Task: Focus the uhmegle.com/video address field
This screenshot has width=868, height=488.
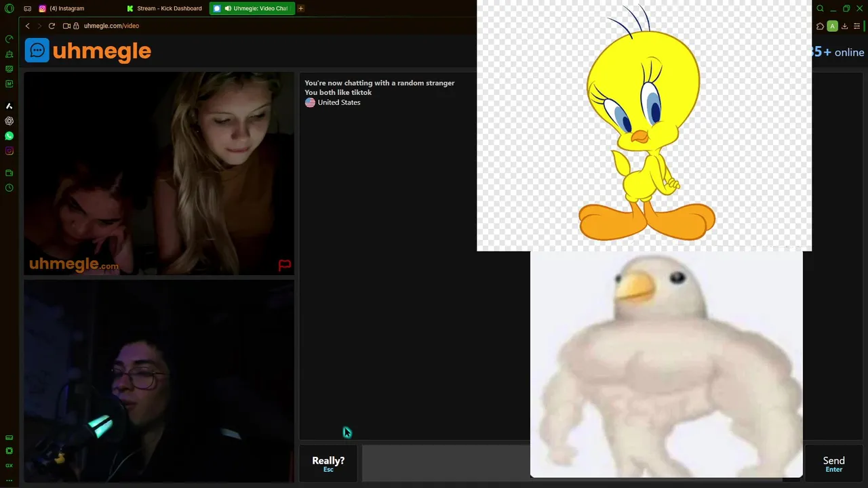Action: point(111,26)
